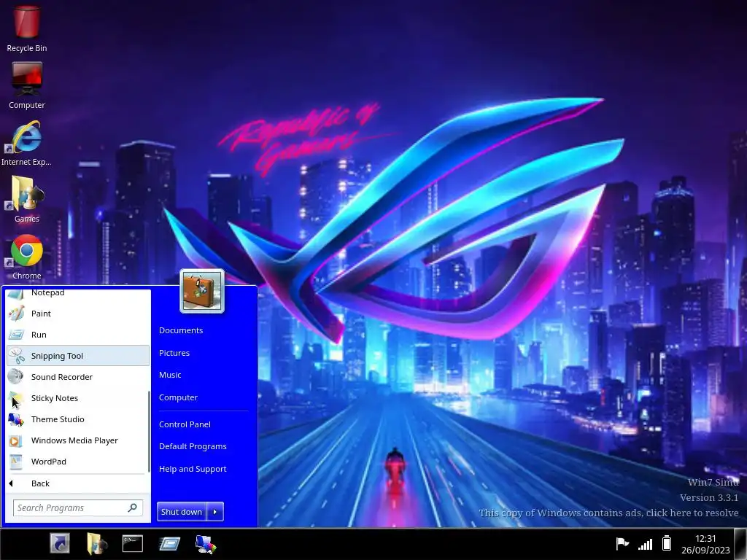Click the Start menu programs list scrollbar
The width and height of the screenshot is (747, 560).
tap(149, 432)
